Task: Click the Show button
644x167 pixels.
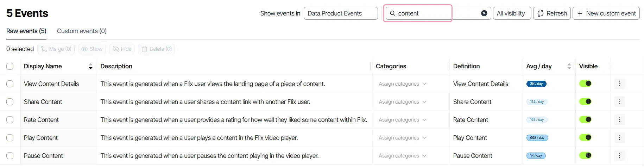Action: click(92, 49)
